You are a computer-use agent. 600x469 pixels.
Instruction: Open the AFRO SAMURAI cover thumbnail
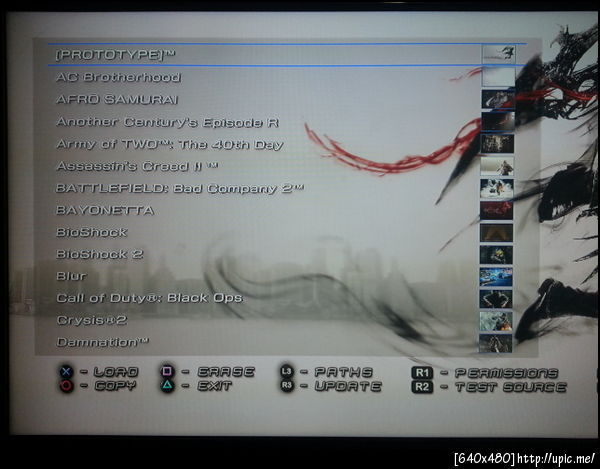coord(498,99)
